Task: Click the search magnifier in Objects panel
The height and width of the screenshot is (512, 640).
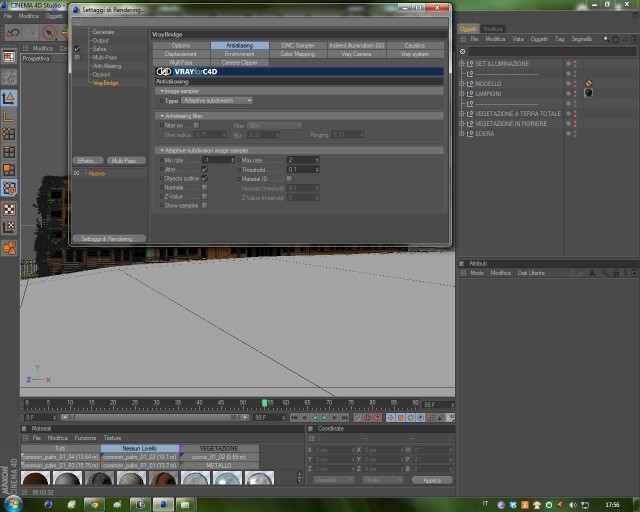Action: click(x=606, y=39)
